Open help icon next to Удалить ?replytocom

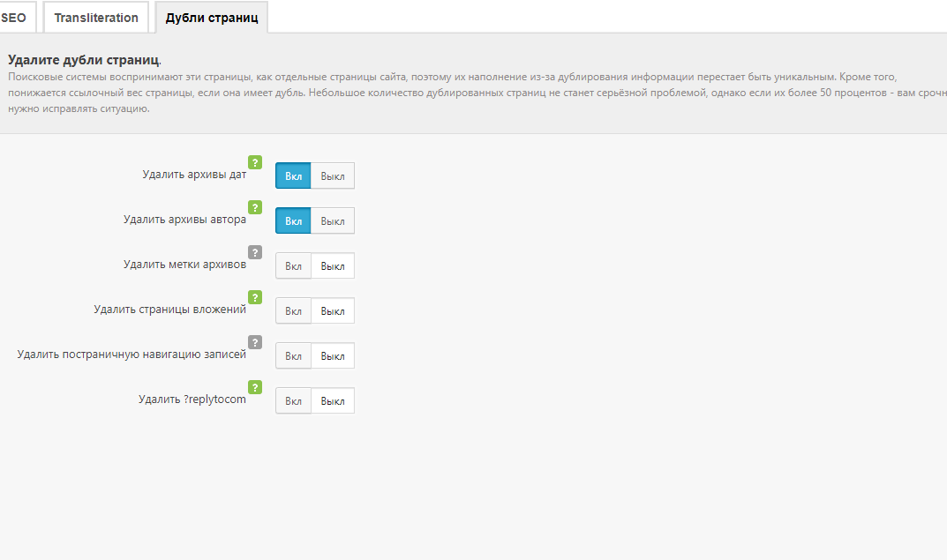(x=255, y=387)
